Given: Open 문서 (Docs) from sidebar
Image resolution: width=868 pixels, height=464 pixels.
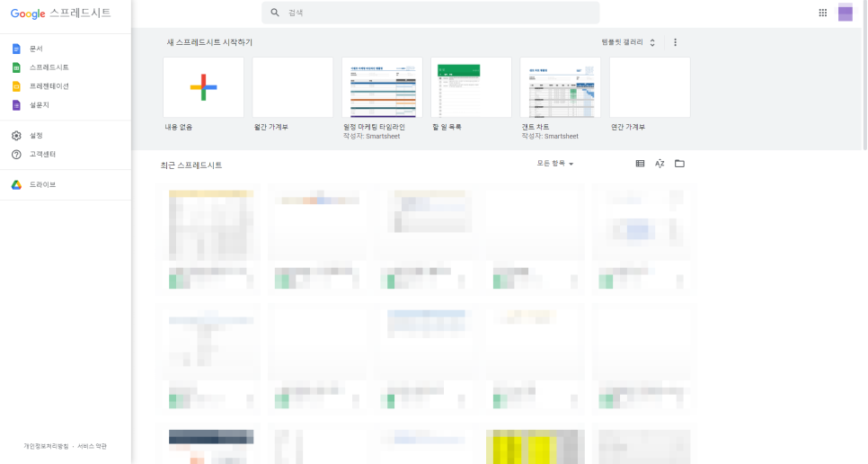Looking at the screenshot, I should click(35, 49).
